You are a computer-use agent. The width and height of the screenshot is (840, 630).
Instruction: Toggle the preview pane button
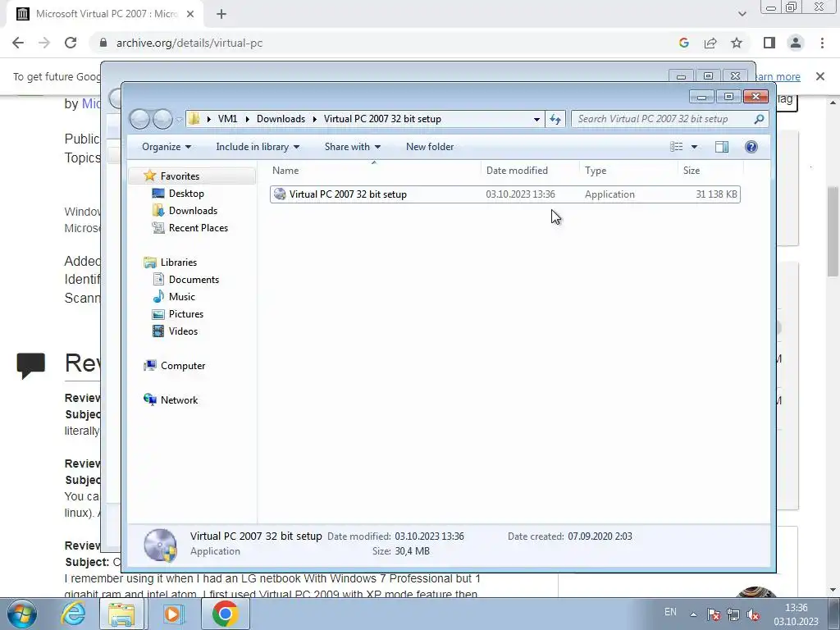722,147
